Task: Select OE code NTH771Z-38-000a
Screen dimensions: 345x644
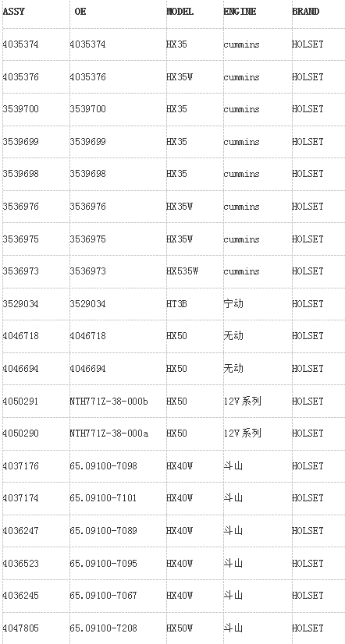Action: [x=108, y=433]
